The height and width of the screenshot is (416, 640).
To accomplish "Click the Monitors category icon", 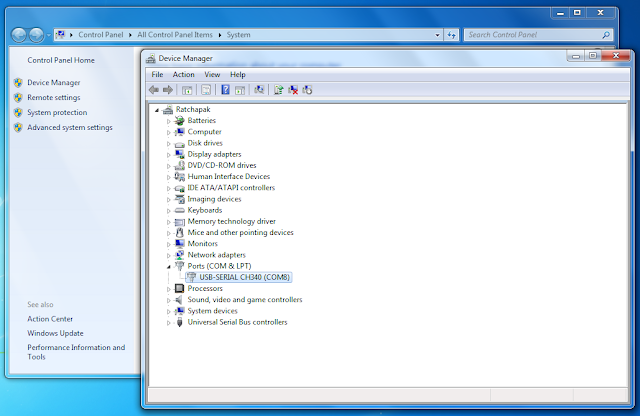I will (179, 244).
